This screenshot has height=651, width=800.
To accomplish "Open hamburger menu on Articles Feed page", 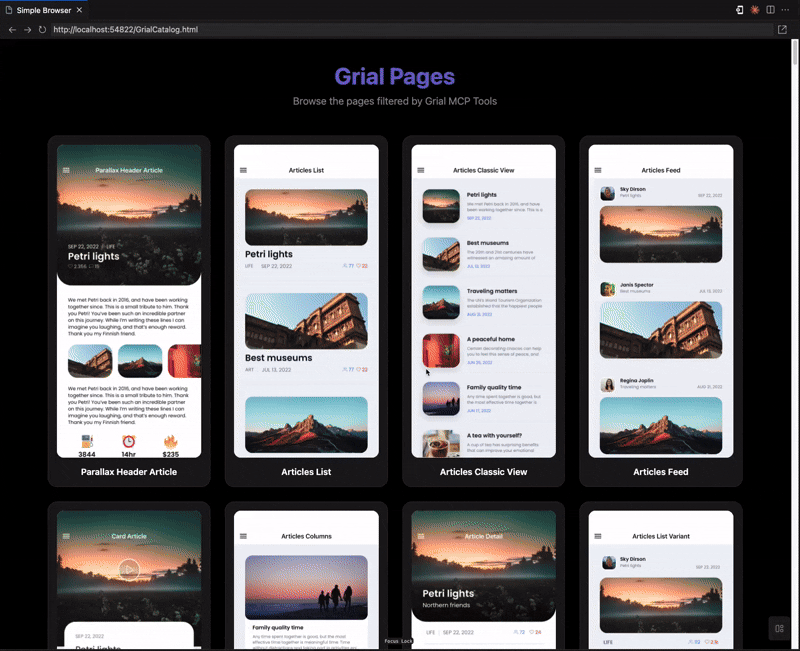I will (x=600, y=169).
